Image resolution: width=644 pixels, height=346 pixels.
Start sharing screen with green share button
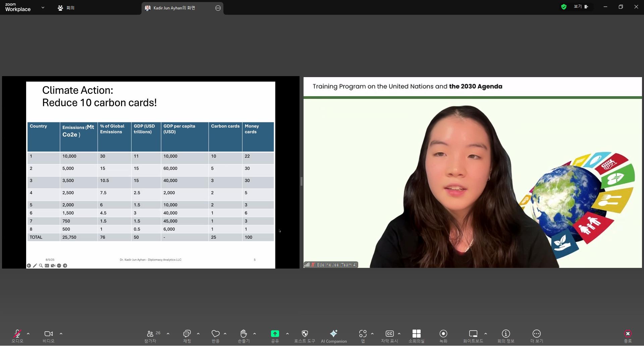[275, 334]
